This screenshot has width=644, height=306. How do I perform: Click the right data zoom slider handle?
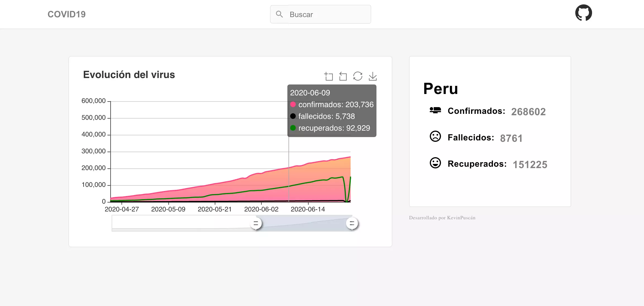pyautogui.click(x=352, y=223)
